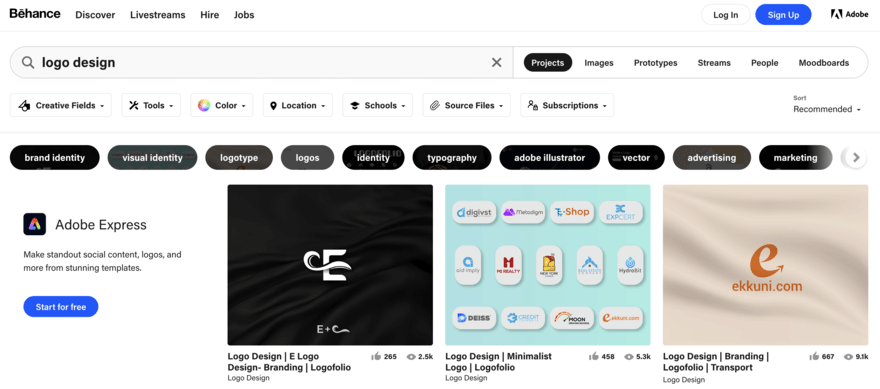The width and height of the screenshot is (880, 389).
Task: Click the Adobe logo in header
Action: tap(849, 15)
